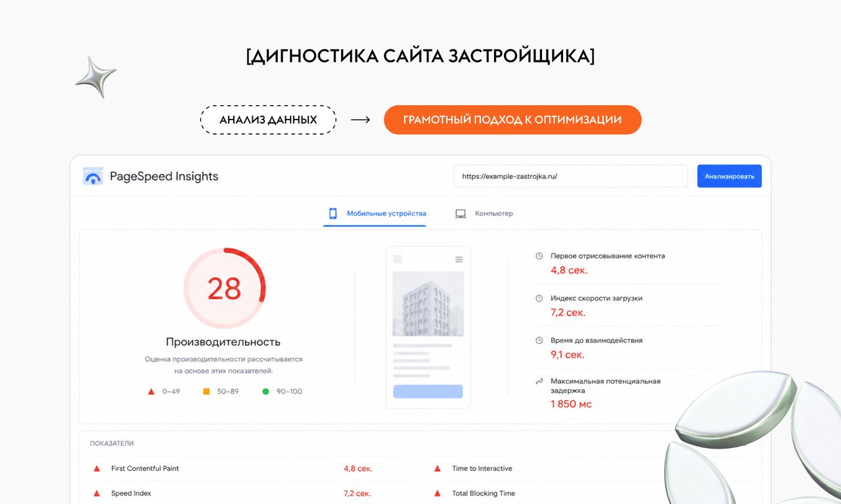The height and width of the screenshot is (504, 841).
Task: Click the 1 850 мс value
Action: coord(571,404)
